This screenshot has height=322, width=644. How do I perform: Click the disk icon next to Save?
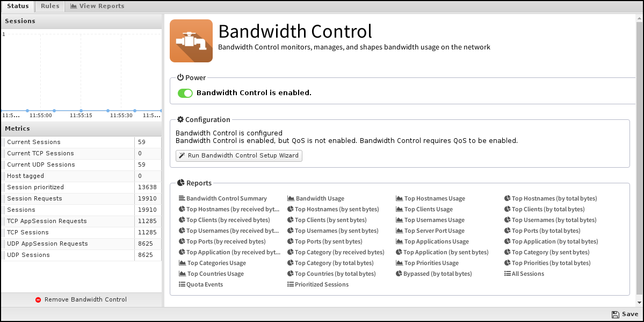616,314
